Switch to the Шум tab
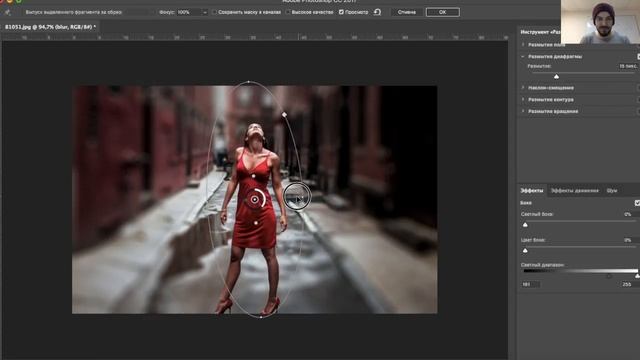The width and height of the screenshot is (640, 360). click(611, 191)
